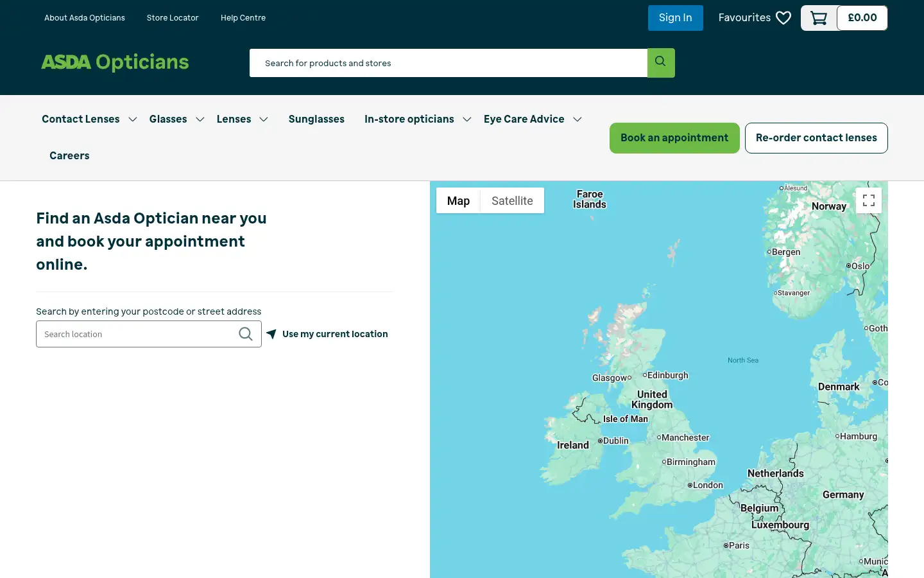
Task: Open the Help Centre link
Action: point(243,18)
